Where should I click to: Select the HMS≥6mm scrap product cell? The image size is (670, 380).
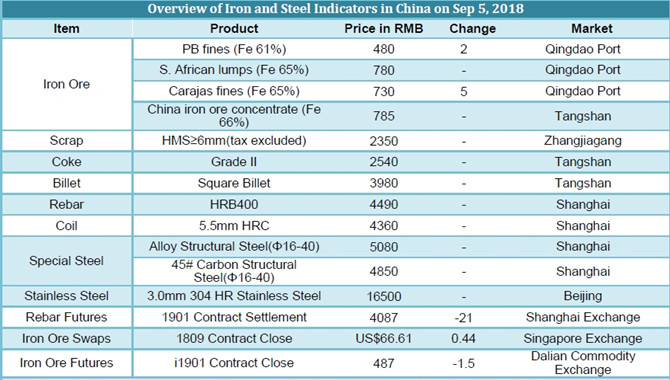coord(234,141)
